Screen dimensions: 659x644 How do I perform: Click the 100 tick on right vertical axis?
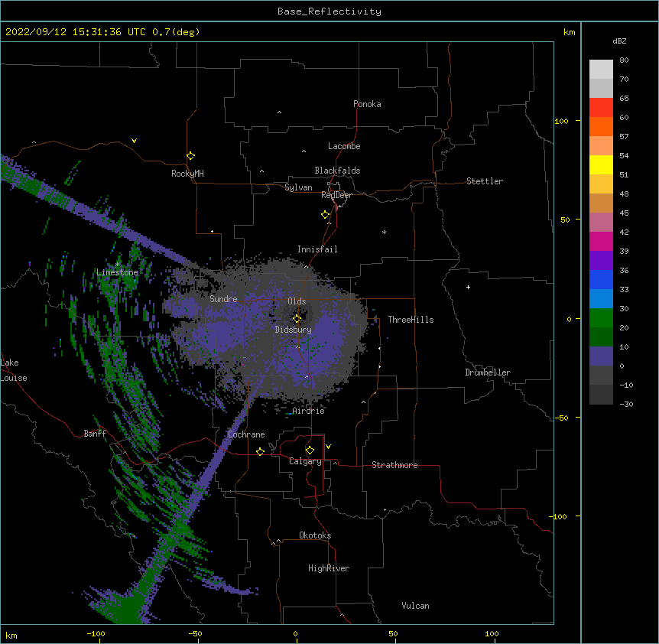pyautogui.click(x=561, y=121)
